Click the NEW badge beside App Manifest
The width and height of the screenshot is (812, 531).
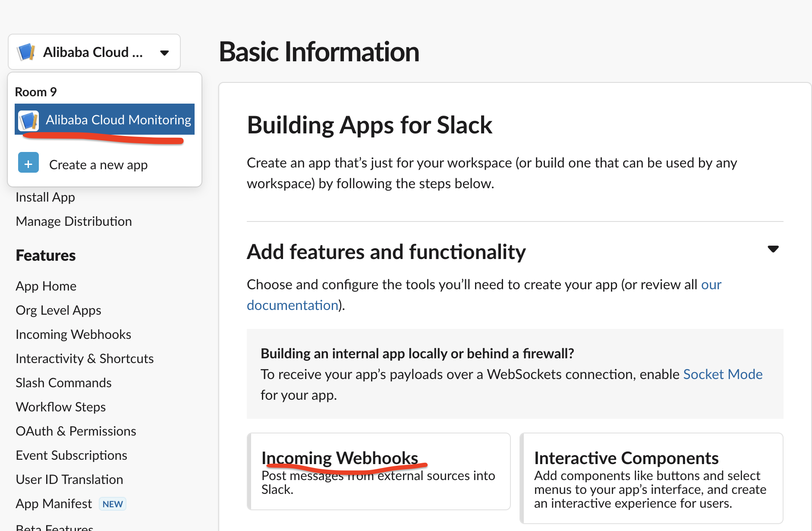tap(113, 504)
